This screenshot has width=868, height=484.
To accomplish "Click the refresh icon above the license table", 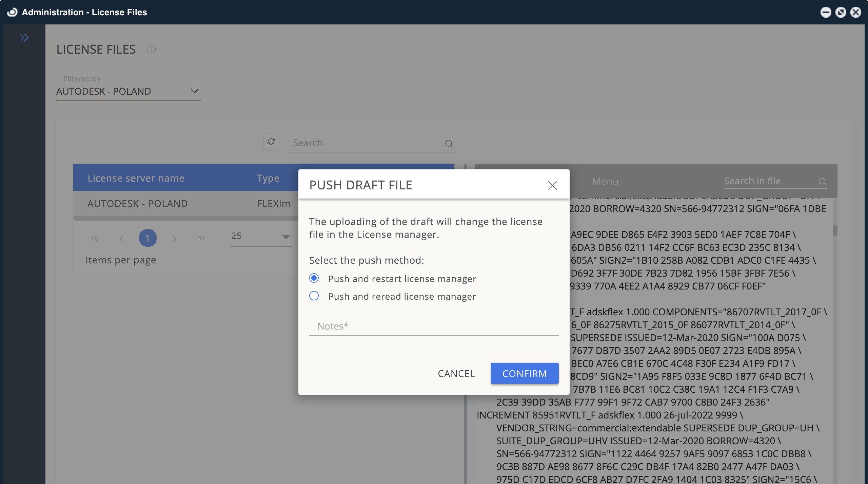I will (x=271, y=142).
